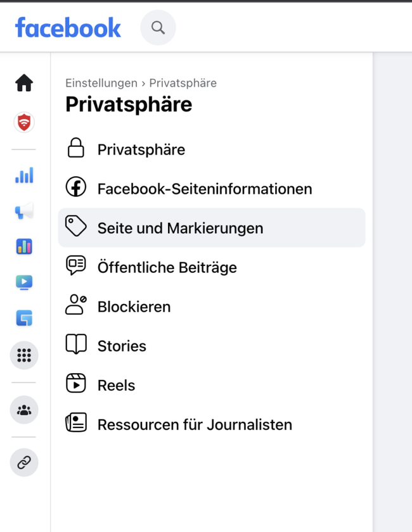The image size is (412, 532).
Task: Open Ressourcen für Journalisten
Action: 195,424
